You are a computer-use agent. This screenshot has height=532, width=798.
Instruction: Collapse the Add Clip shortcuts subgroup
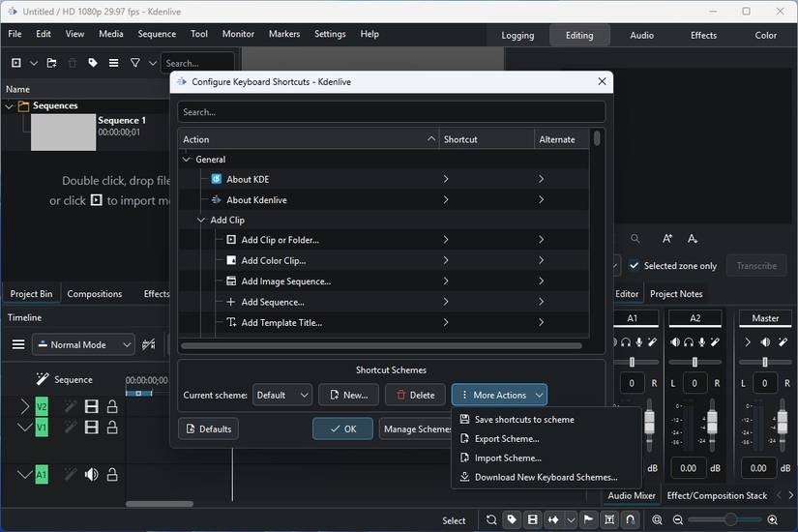click(x=201, y=220)
